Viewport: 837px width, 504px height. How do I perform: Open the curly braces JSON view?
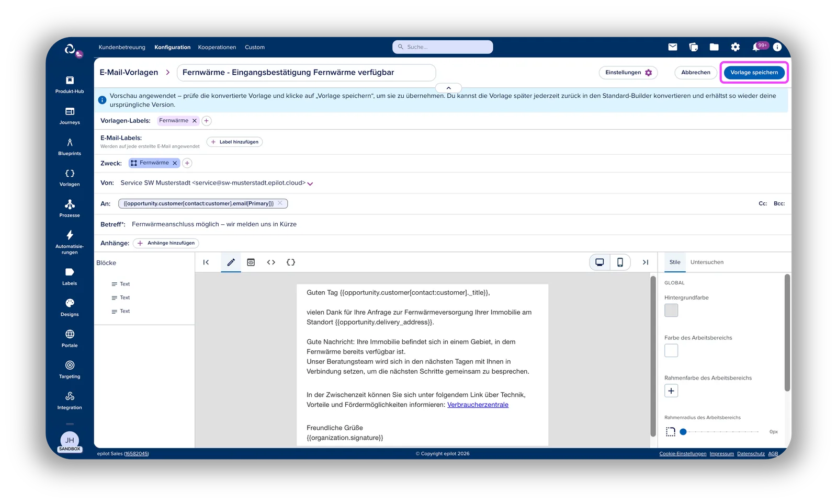tap(291, 262)
